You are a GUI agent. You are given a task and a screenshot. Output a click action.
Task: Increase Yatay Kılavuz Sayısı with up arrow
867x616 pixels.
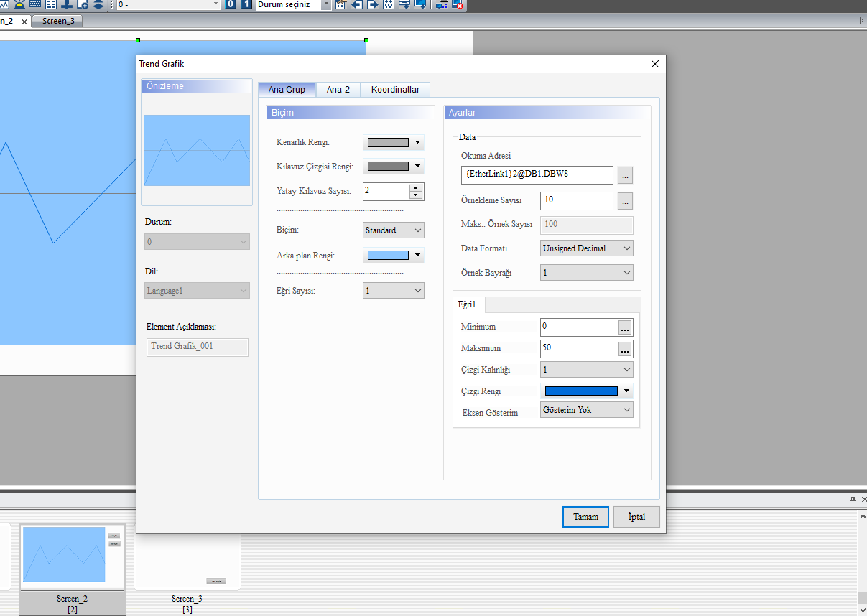coord(415,187)
